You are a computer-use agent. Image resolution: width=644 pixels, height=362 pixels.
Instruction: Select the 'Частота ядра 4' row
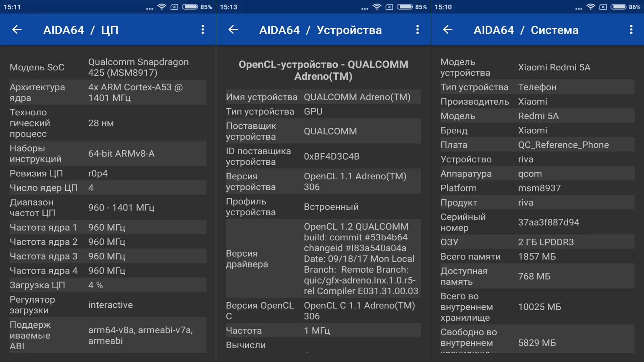point(108,270)
